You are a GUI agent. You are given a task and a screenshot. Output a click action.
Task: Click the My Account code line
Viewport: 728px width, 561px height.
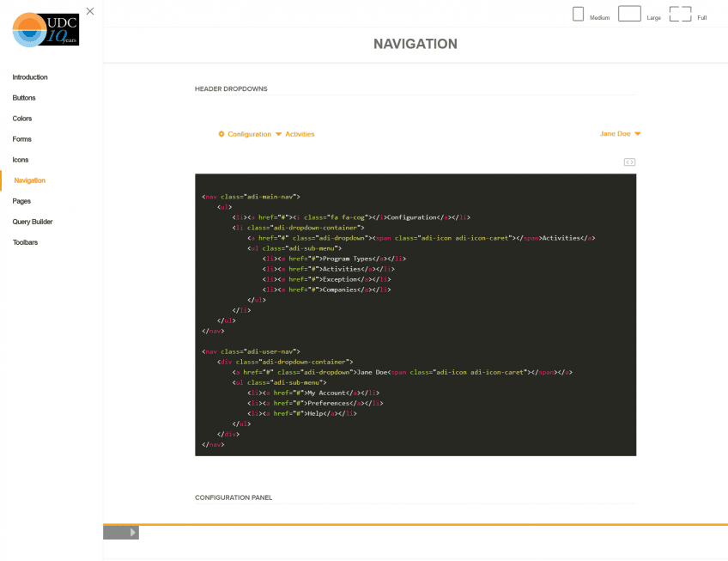coord(313,393)
